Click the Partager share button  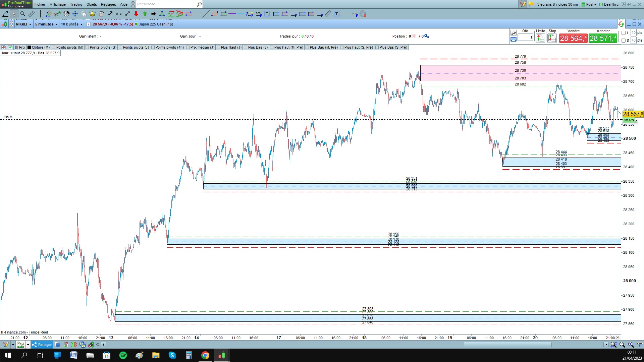point(42,345)
